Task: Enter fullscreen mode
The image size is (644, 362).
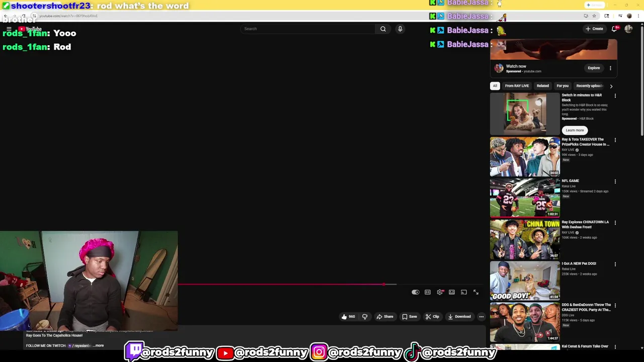Action: 476,292
